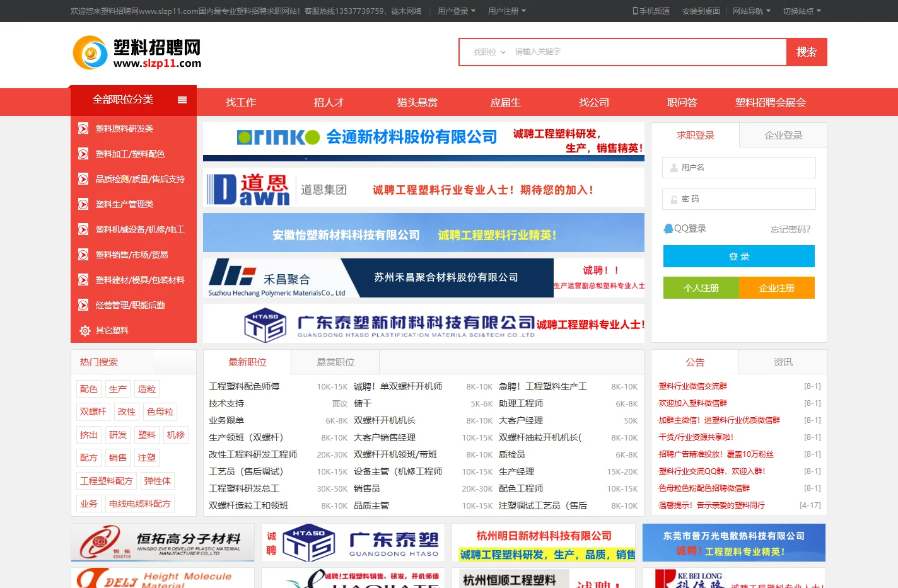The image size is (898, 588).
Task: Open the 苏州禾昌聚合材料 banner
Action: [x=424, y=278]
